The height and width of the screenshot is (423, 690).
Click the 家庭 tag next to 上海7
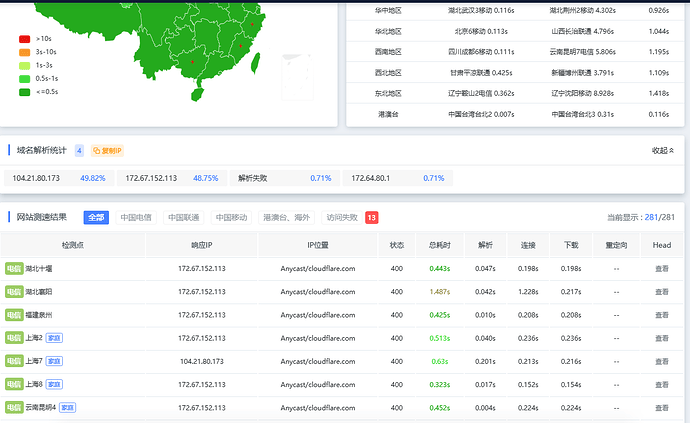(x=54, y=361)
